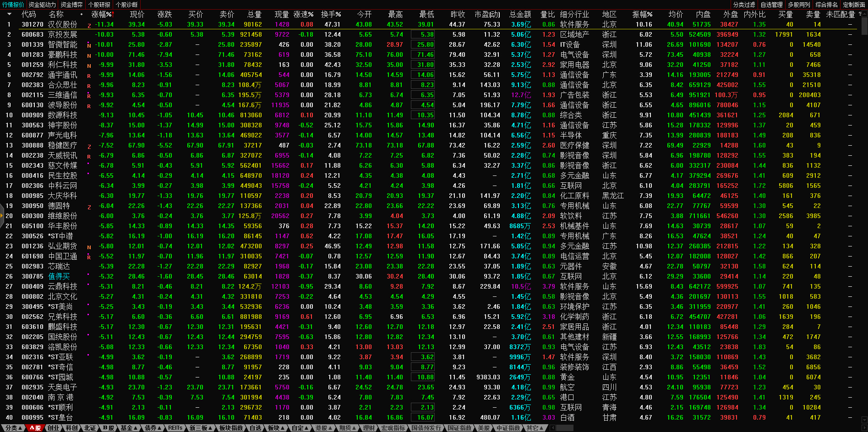Screen dimensions: 868x432
Task: Open the 分类 dropdown tab at bottom
Action: tap(13, 428)
